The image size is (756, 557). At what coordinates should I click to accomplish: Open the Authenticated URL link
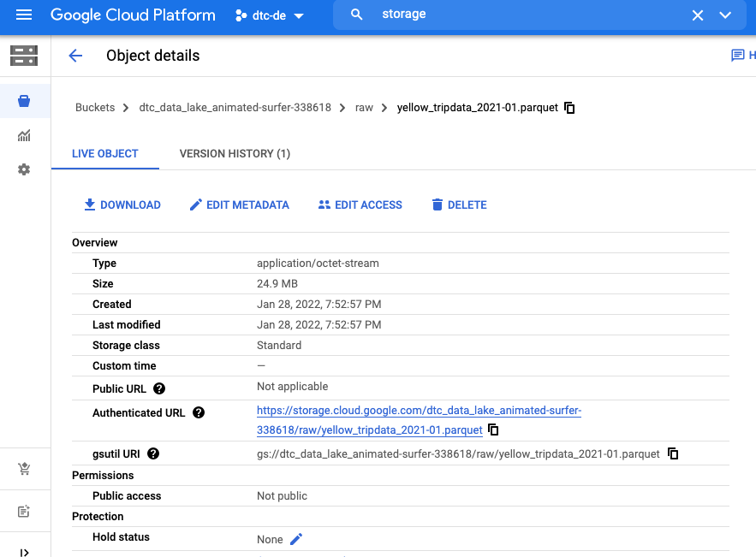pyautogui.click(x=419, y=420)
